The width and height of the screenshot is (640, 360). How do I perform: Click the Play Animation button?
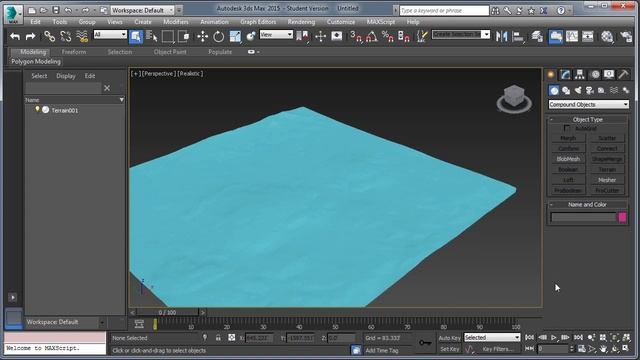pyautogui.click(x=553, y=338)
